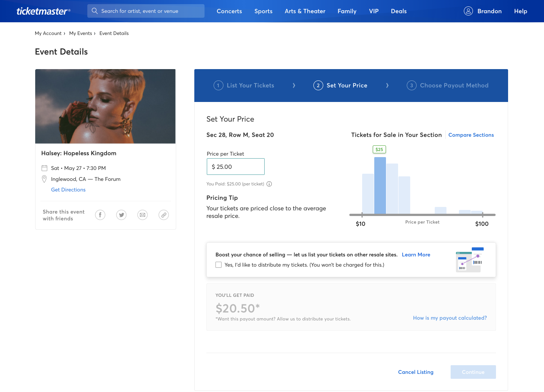This screenshot has height=392, width=544.
Task: Click the search magnifier icon
Action: (95, 11)
